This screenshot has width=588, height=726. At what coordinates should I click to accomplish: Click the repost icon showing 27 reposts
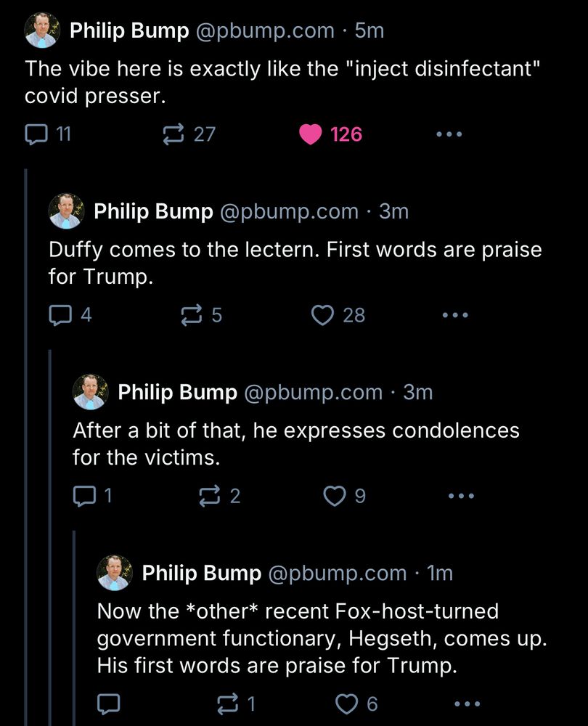pos(175,134)
